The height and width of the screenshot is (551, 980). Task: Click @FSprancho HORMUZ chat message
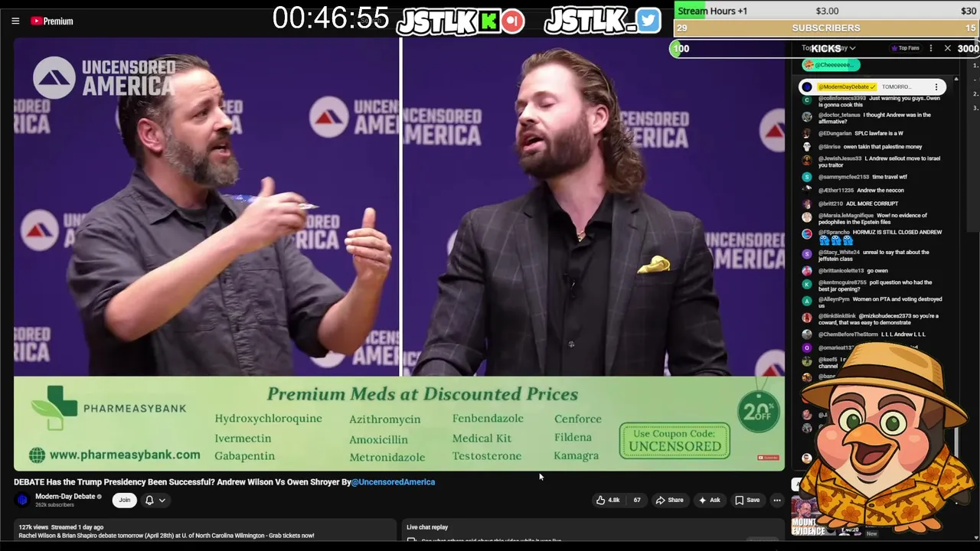click(x=873, y=236)
